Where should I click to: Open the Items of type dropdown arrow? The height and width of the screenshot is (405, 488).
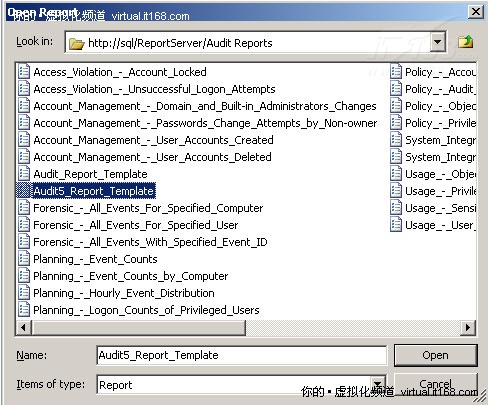tap(378, 384)
